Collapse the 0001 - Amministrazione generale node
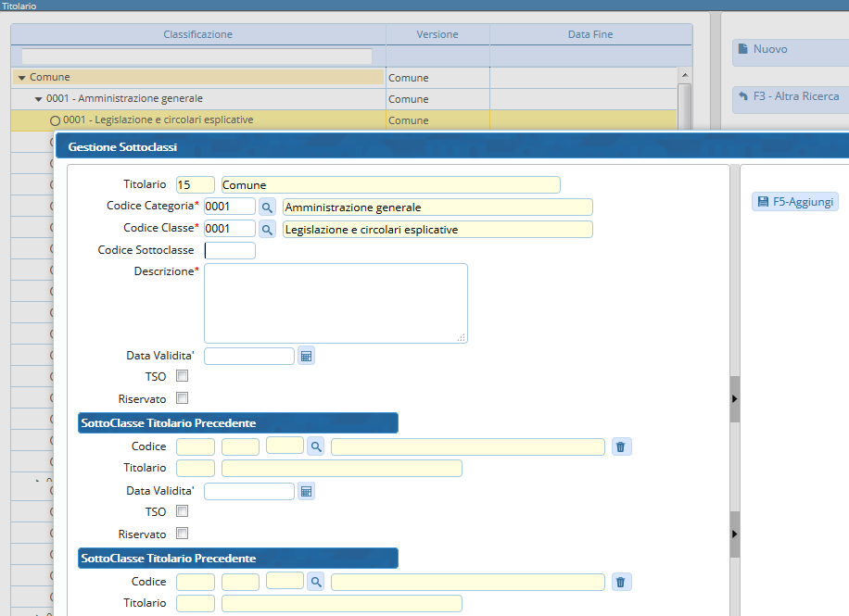The height and width of the screenshot is (616, 849). click(38, 99)
